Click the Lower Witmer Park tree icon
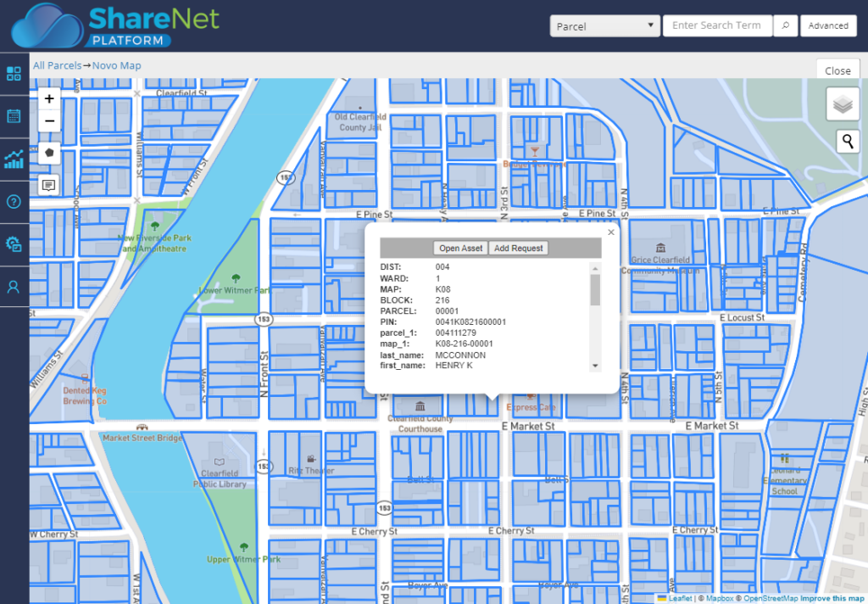This screenshot has height=604, width=868. pos(236,278)
